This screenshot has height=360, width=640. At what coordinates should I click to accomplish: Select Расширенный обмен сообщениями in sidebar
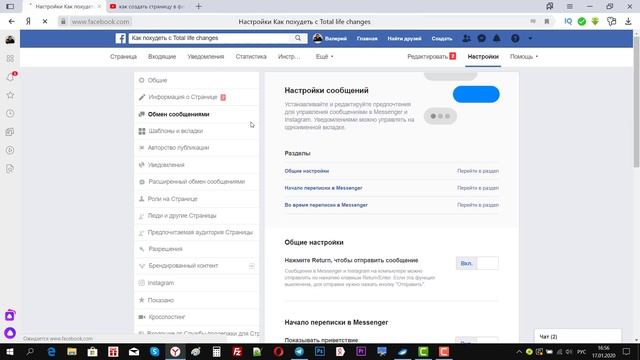click(x=197, y=182)
